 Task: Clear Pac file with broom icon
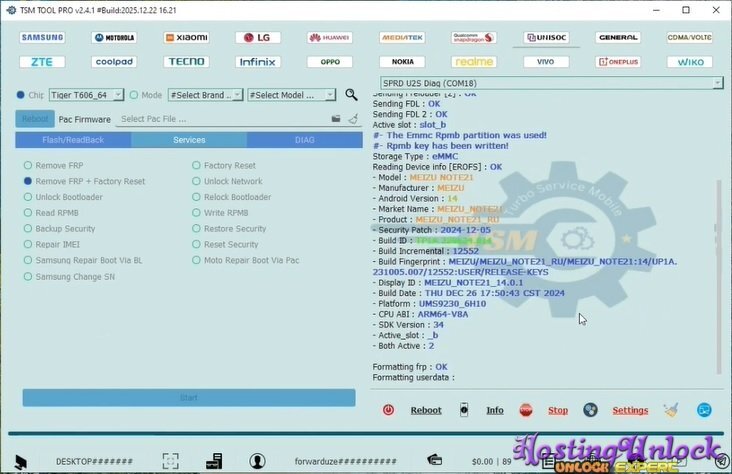pos(353,119)
